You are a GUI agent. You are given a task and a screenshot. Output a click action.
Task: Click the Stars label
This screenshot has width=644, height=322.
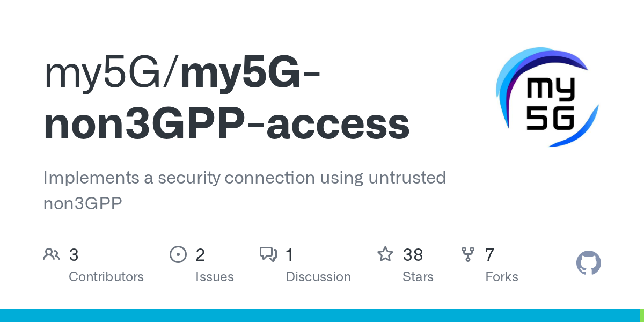point(418,277)
